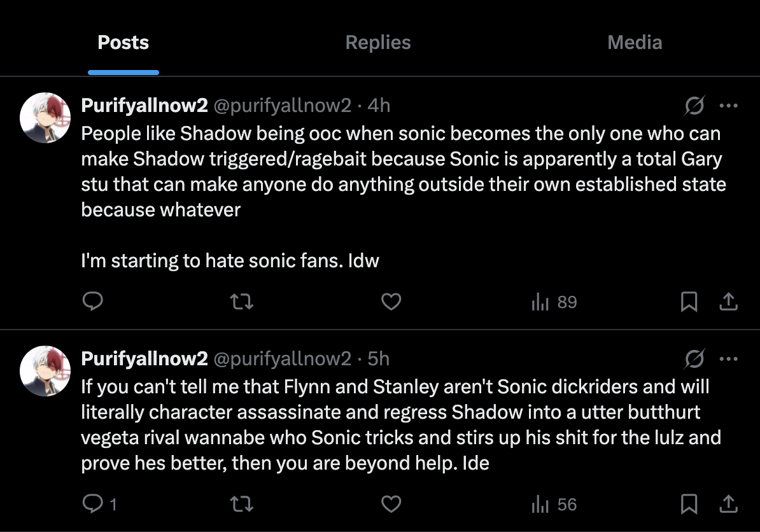Screen dimensions: 760x532
Task: Share the 4h post
Action: [x=728, y=302]
